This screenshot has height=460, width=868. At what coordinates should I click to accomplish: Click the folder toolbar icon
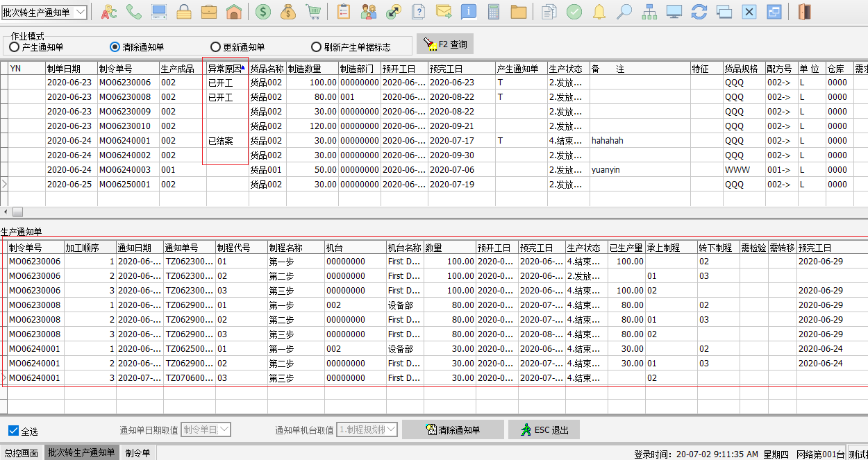tap(518, 12)
